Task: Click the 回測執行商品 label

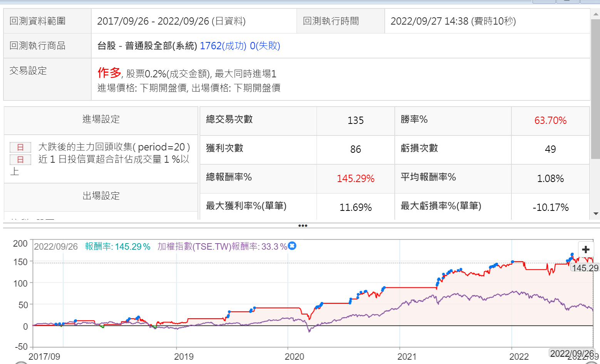Action: coord(37,45)
